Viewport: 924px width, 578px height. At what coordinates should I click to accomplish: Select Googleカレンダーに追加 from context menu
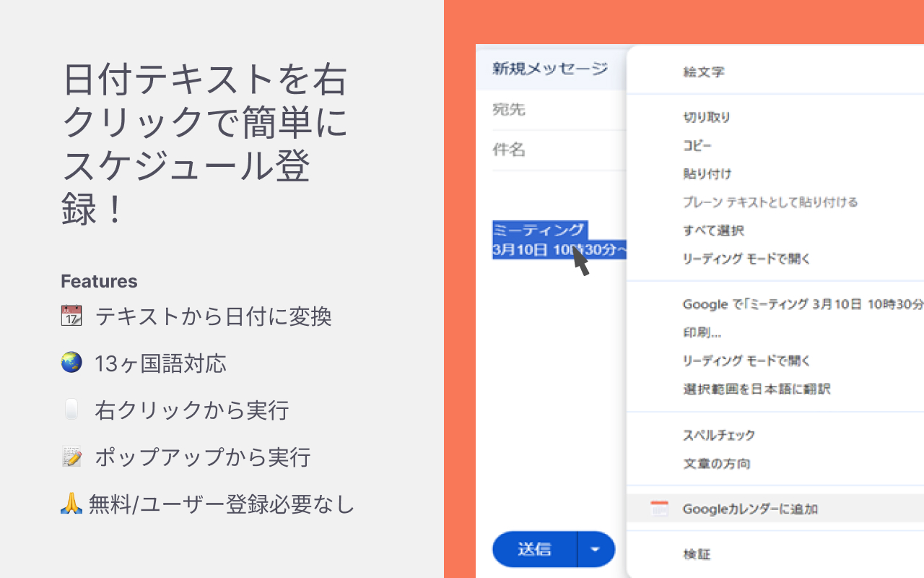749,509
